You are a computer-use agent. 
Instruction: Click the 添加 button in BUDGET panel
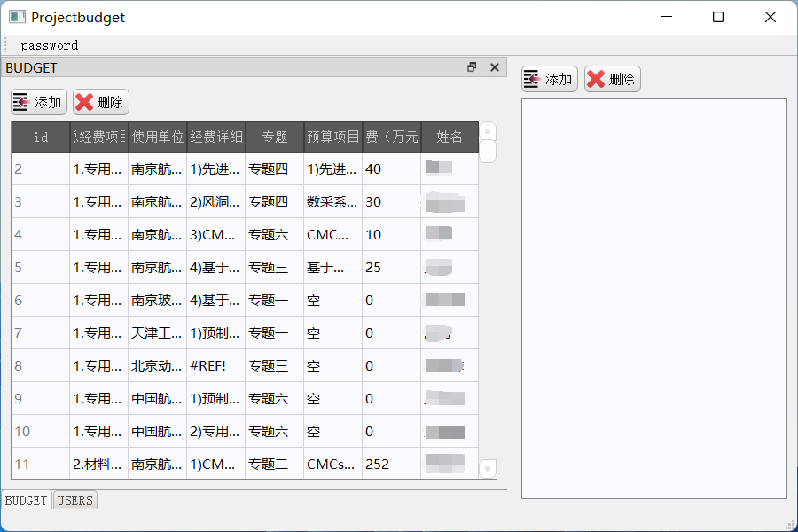coord(39,102)
